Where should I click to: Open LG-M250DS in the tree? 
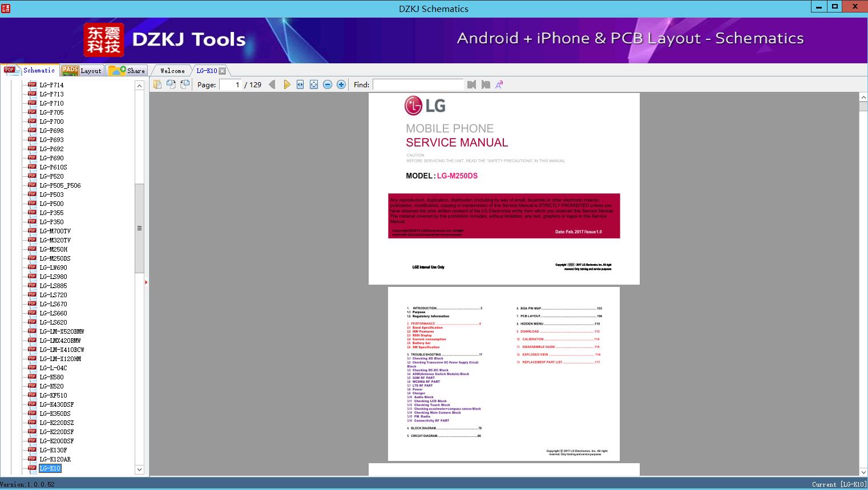[55, 258]
